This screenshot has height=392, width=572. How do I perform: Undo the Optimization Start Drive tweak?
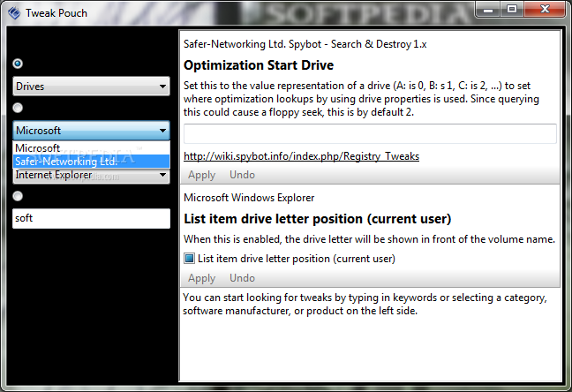point(242,175)
